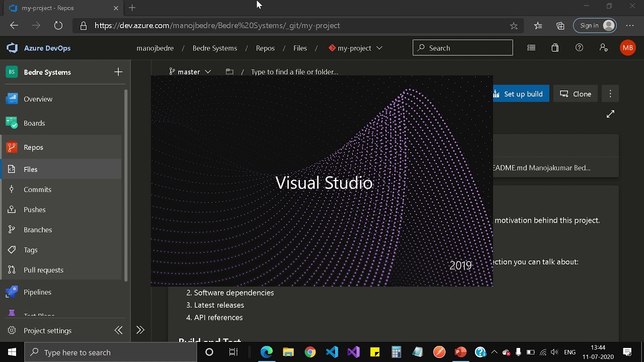The height and width of the screenshot is (362, 644).
Task: Click the sidebar vertical scrollbar
Action: [x=126, y=185]
